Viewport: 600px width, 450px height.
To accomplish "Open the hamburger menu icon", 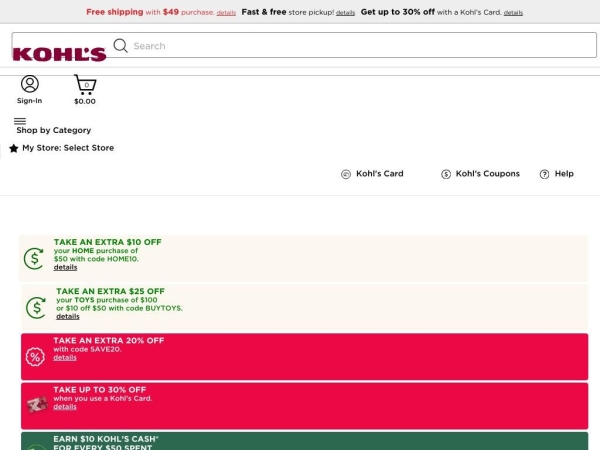I will pyautogui.click(x=20, y=121).
